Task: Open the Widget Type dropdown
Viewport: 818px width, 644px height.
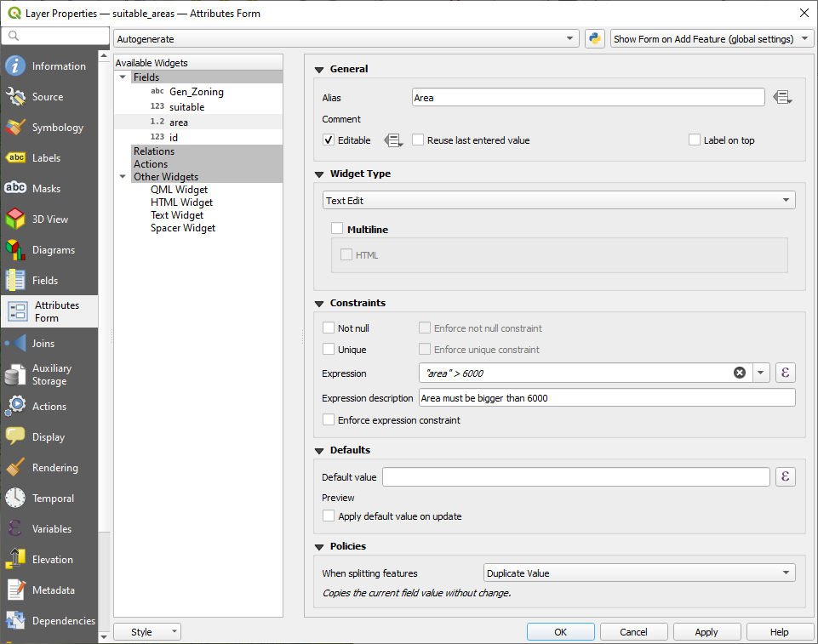Action: pyautogui.click(x=559, y=199)
